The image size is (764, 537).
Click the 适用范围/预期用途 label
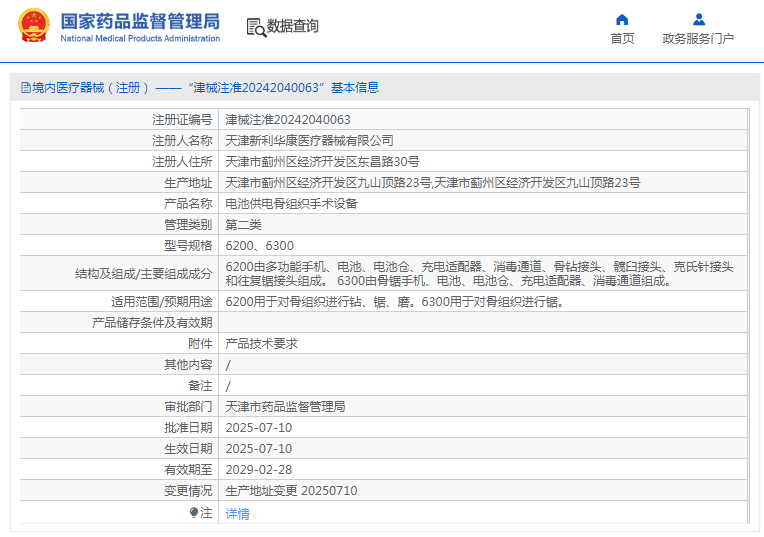(162, 302)
